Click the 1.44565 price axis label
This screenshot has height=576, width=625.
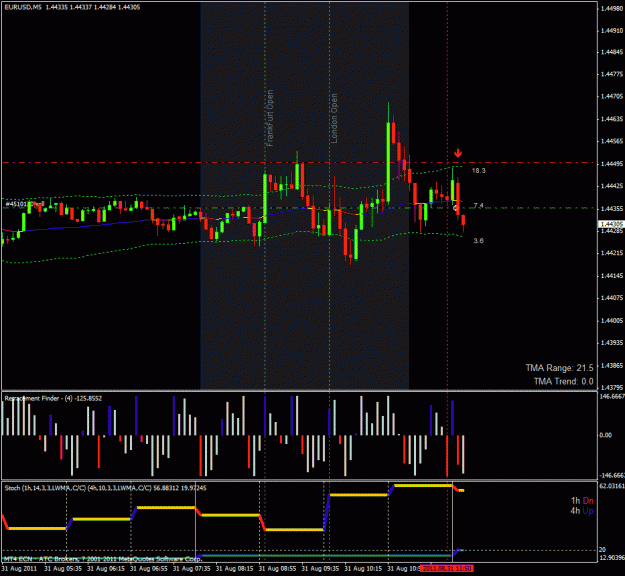pos(612,141)
